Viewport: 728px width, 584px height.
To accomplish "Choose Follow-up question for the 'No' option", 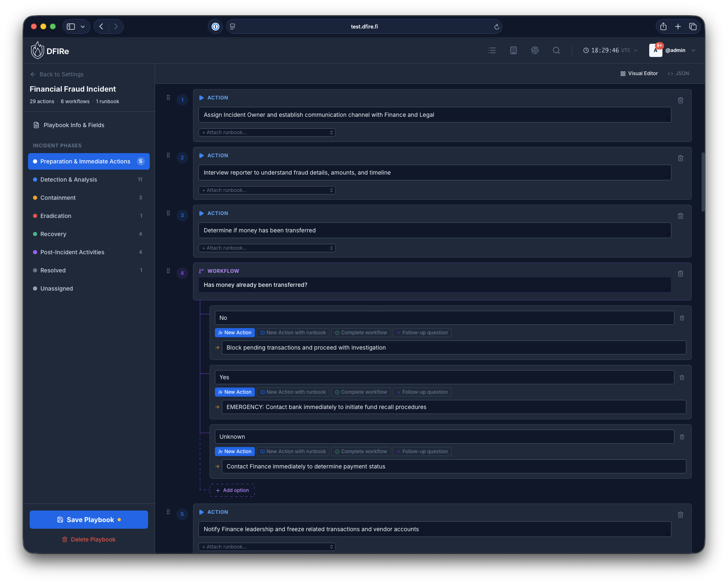I will (x=422, y=333).
